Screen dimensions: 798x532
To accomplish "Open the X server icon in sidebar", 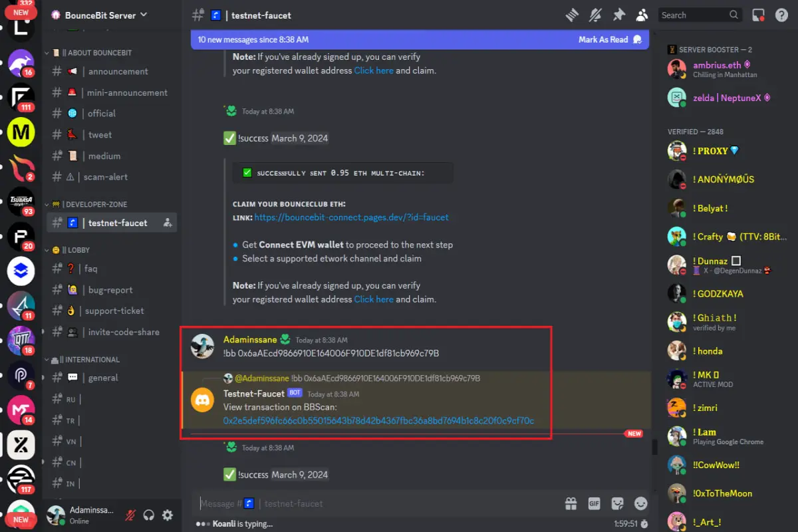I will (21, 445).
